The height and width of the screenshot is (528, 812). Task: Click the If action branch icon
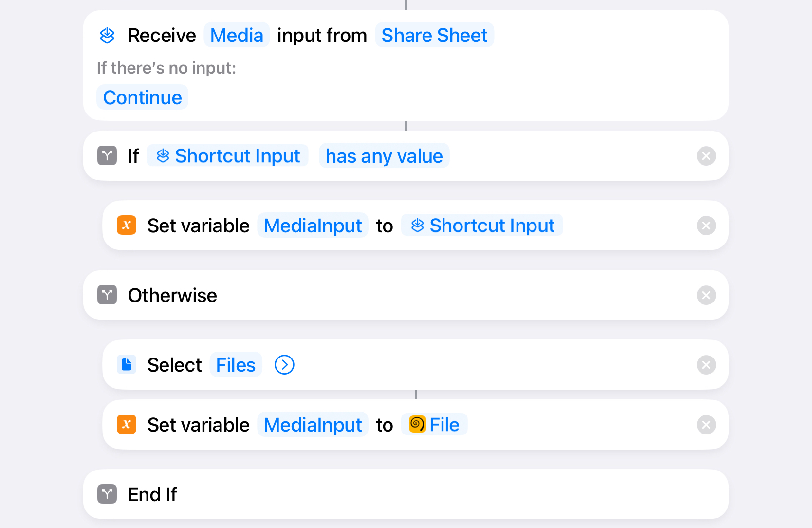[x=107, y=156]
